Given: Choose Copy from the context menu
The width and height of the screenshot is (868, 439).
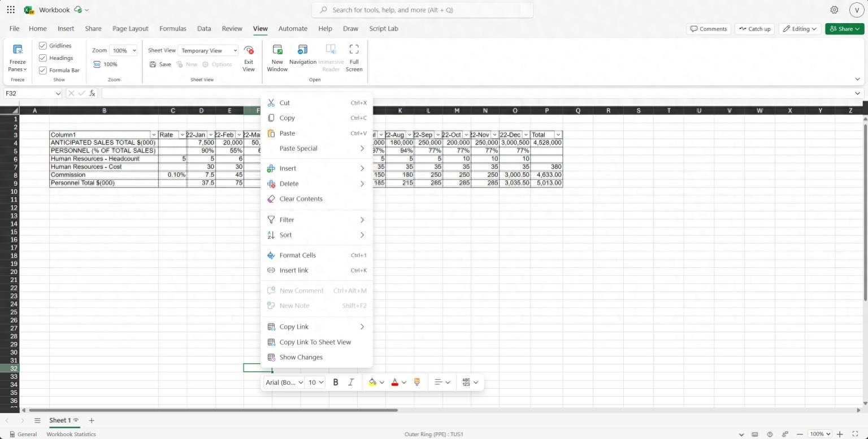Looking at the screenshot, I should [316, 118].
